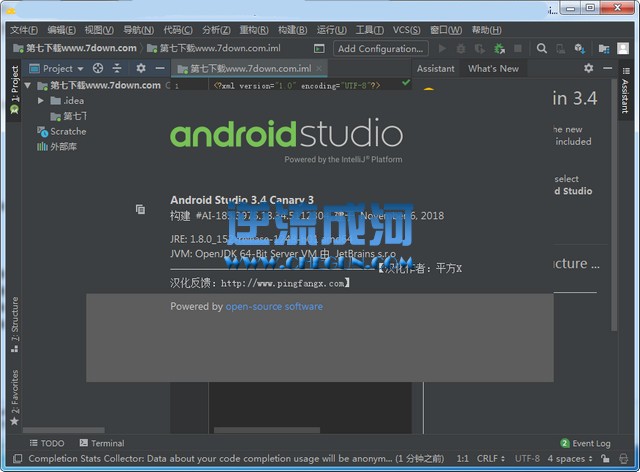Switch to the Assistant tab
Screen dimensions: 640x472
(x=435, y=69)
